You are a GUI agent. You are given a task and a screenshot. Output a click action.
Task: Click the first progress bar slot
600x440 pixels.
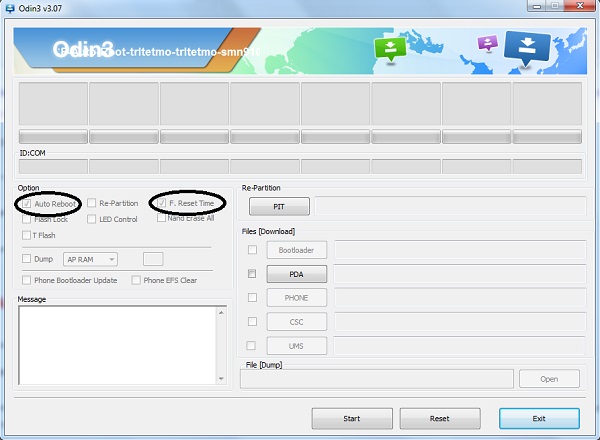tap(53, 137)
